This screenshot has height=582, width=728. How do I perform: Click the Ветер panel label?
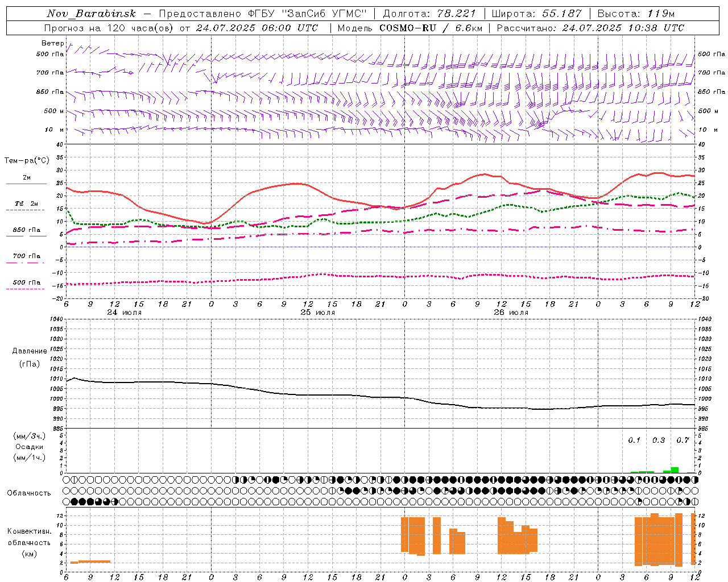coord(52,43)
